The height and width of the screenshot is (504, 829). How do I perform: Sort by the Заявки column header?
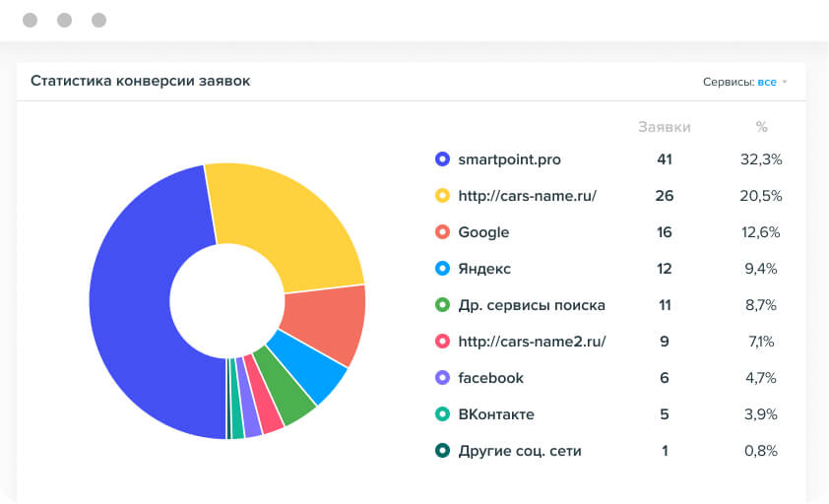click(665, 127)
